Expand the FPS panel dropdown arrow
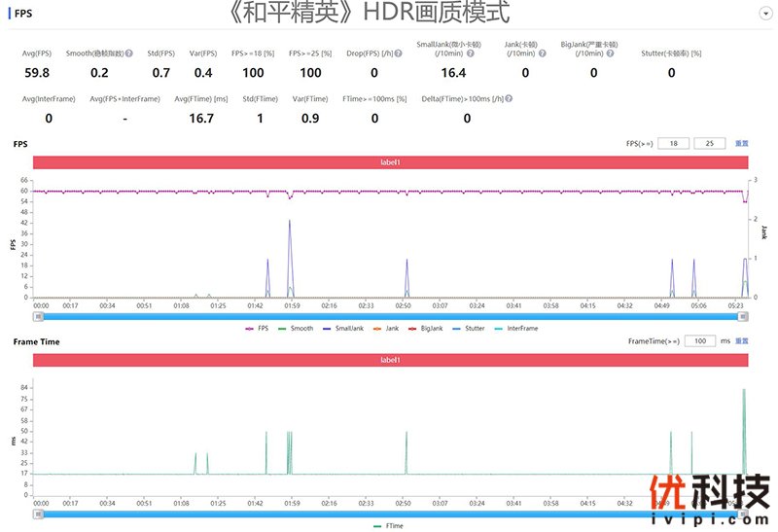This screenshot has height=532, width=778. pyautogui.click(x=764, y=14)
